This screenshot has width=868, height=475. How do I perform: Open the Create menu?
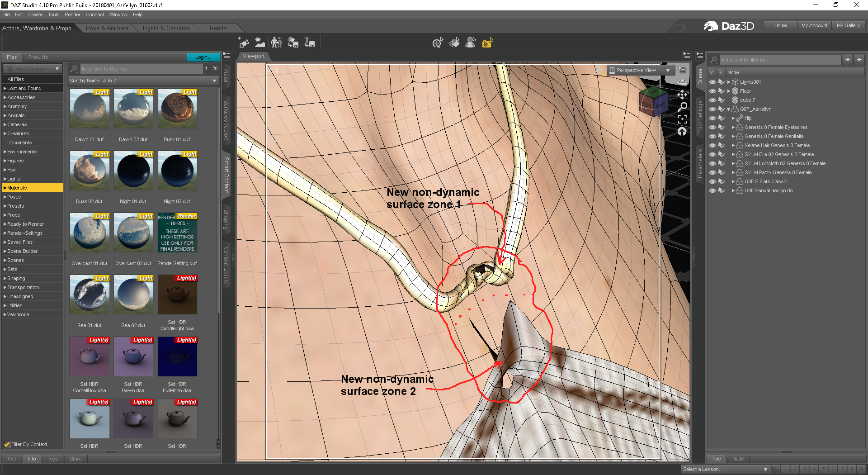pos(35,14)
